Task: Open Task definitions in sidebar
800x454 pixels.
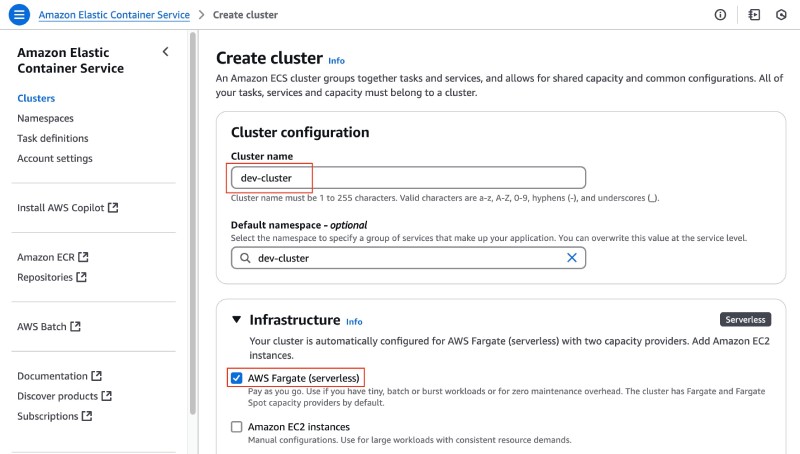Action: (x=53, y=138)
